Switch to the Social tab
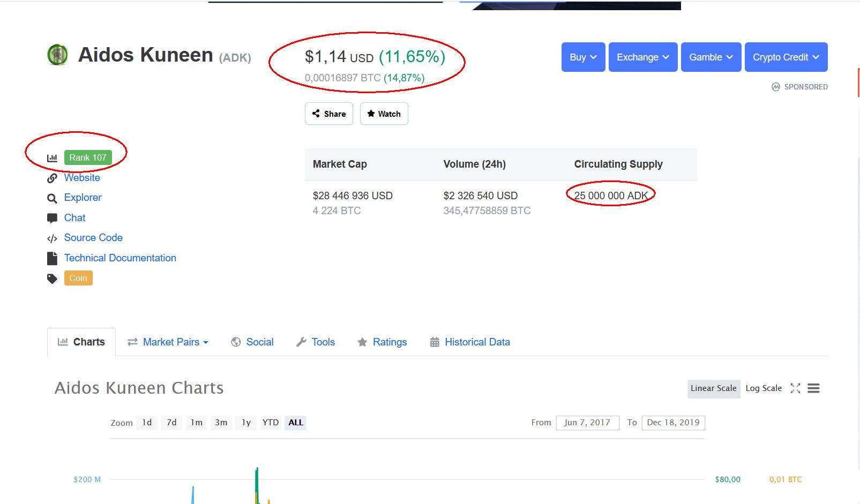860x504 pixels. 252,342
